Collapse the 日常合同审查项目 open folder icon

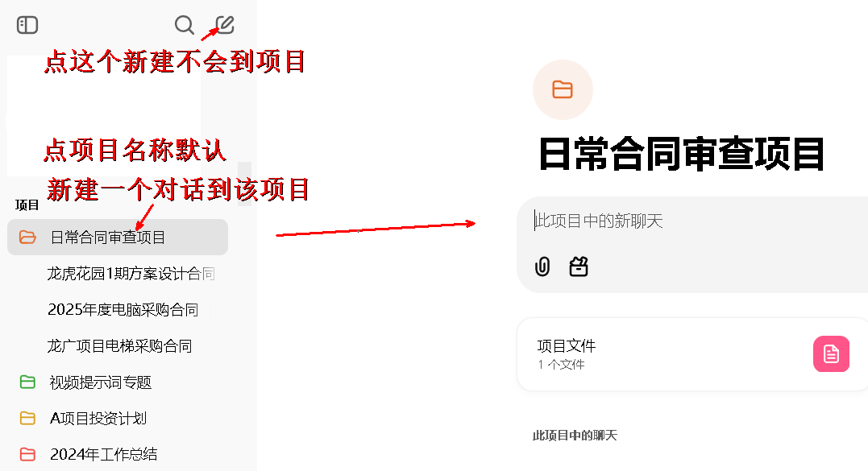point(27,238)
